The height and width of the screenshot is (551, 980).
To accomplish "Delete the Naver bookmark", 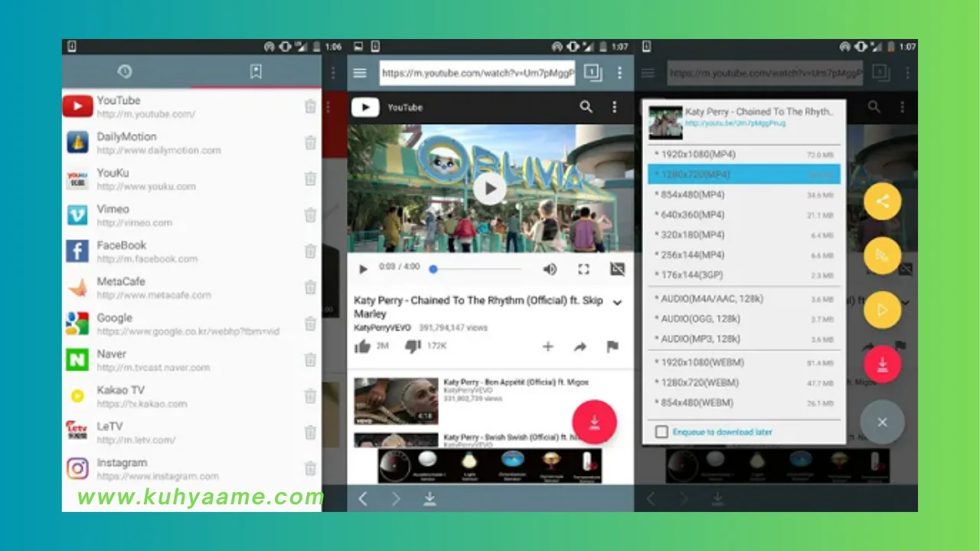I will (x=310, y=360).
